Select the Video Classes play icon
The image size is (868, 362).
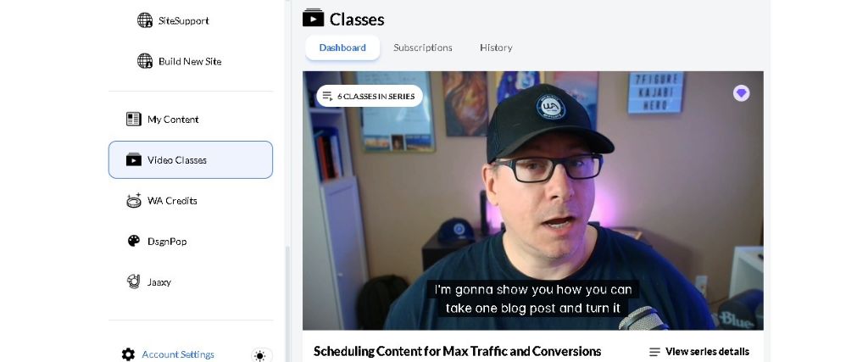point(133,159)
